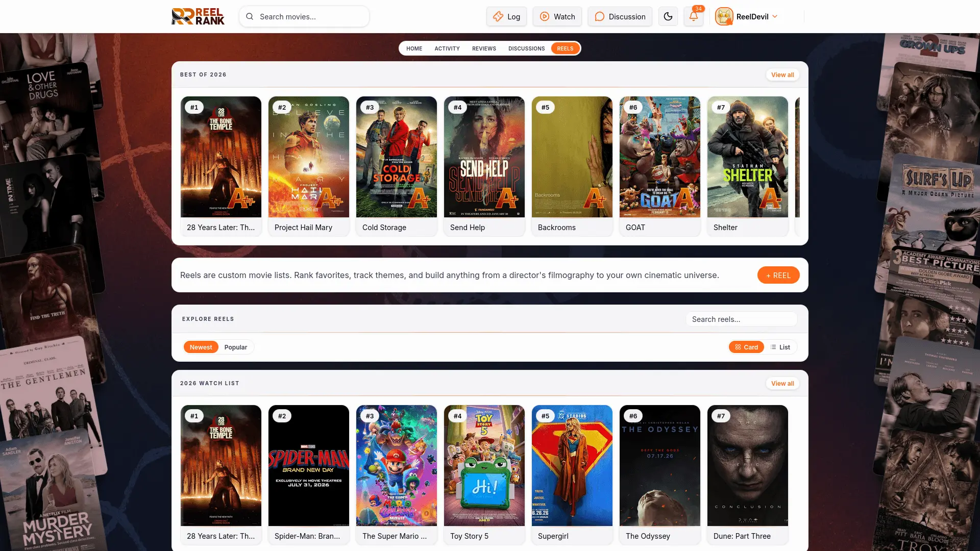Viewport: 980px width, 551px height.
Task: Switch to the DISCUSSIONS tab
Action: 526,48
